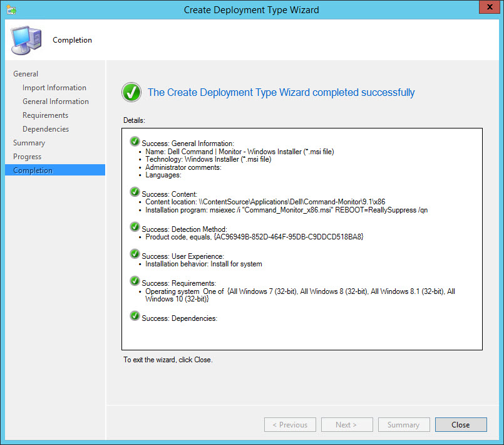Click the computer icon in the wizard header
504x445 pixels.
[x=25, y=41]
